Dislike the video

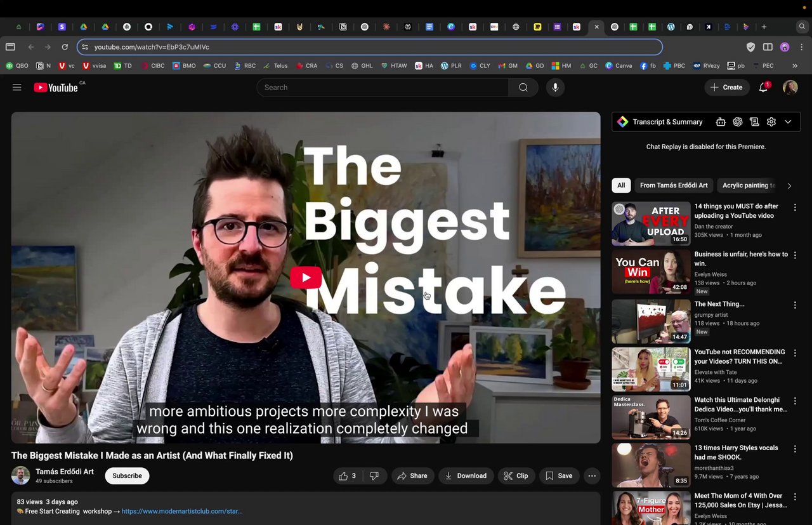[374, 475]
